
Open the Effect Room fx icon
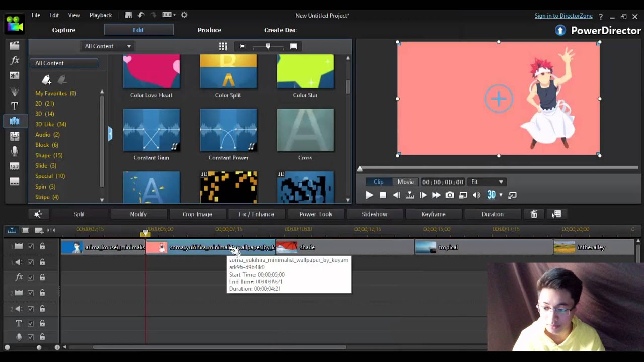pyautogui.click(x=15, y=60)
